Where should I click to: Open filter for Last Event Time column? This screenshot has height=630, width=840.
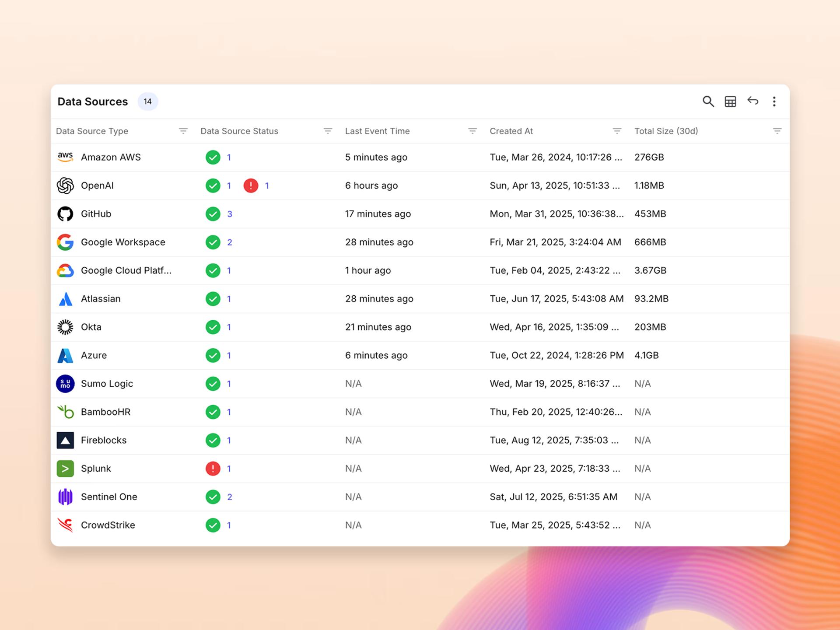[472, 131]
